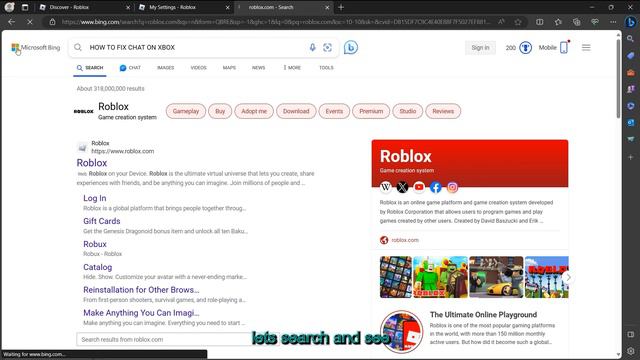
Task: Open Bing Chat round icon beside search box
Action: pyautogui.click(x=351, y=47)
